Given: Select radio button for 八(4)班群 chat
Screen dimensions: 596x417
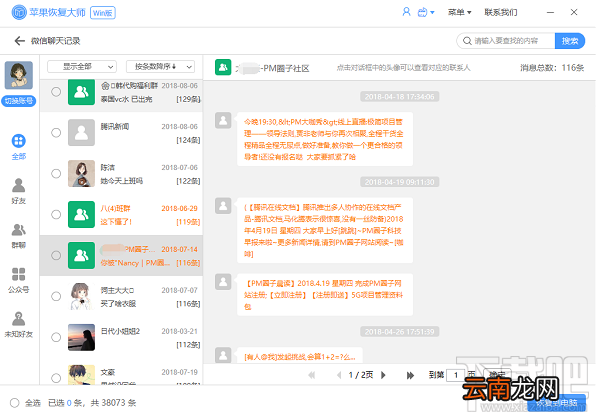Looking at the screenshot, I should tap(56, 214).
